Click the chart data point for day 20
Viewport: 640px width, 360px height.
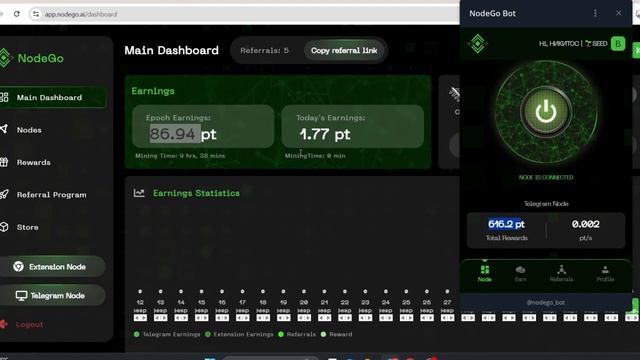pos(304,291)
